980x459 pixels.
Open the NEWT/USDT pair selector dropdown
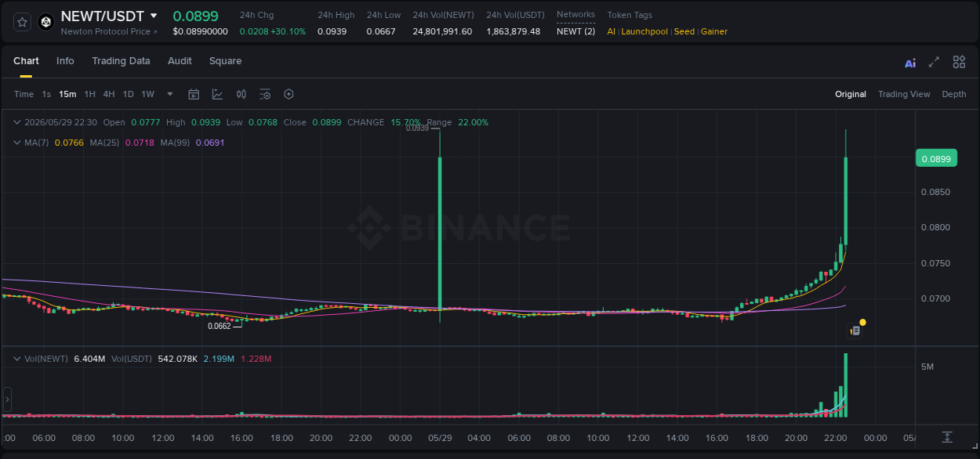pos(154,16)
